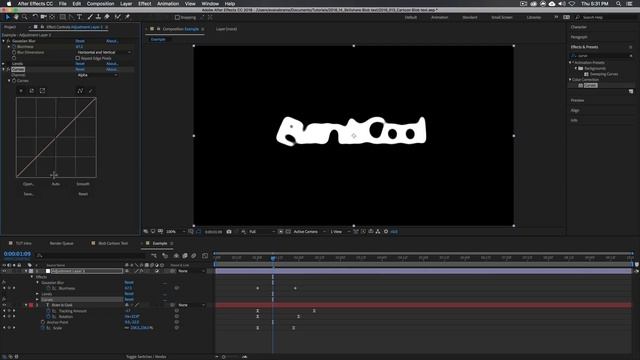Image resolution: width=640 pixels, height=360 pixels.
Task: Switch to the Render Queue tab
Action: pos(62,243)
